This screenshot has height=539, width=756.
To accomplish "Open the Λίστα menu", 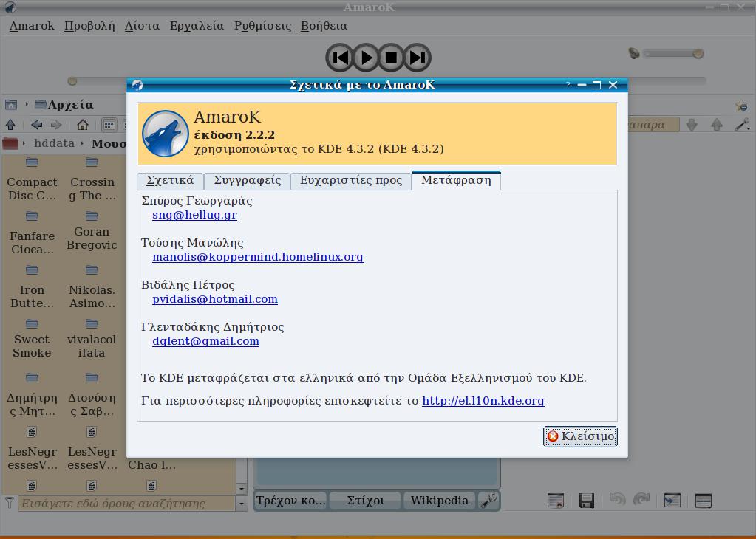I will tap(142, 26).
